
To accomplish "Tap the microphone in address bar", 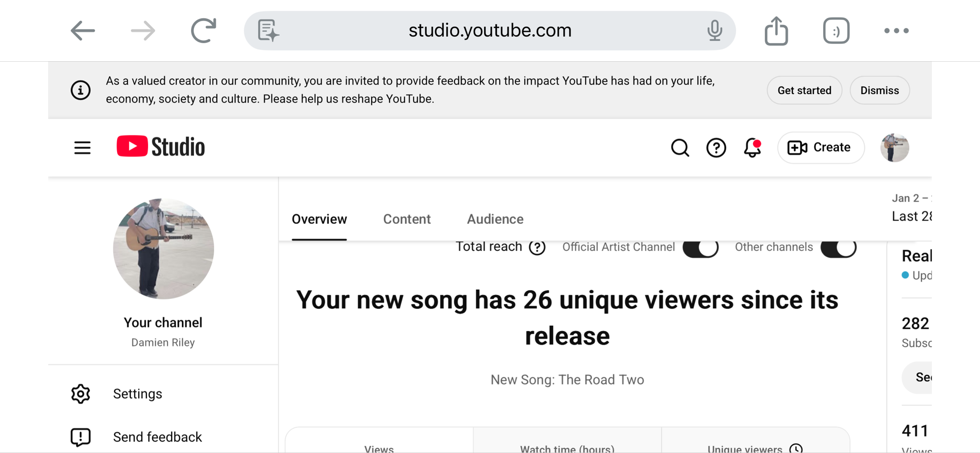I will (714, 30).
